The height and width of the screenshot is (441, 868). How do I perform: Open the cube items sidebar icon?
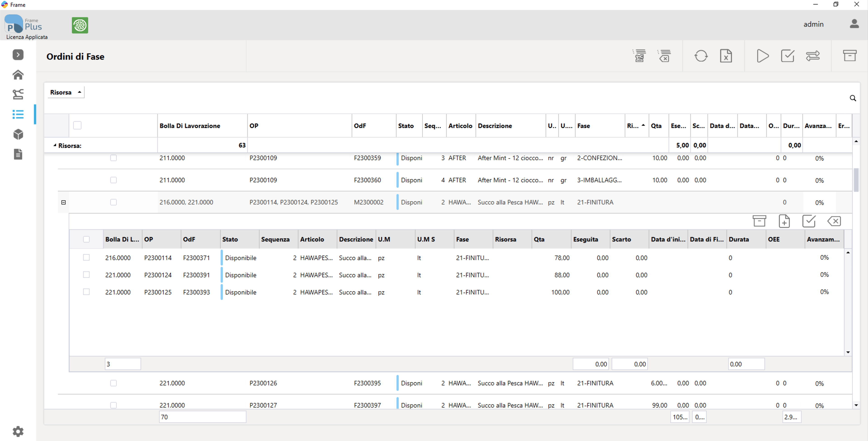[18, 134]
